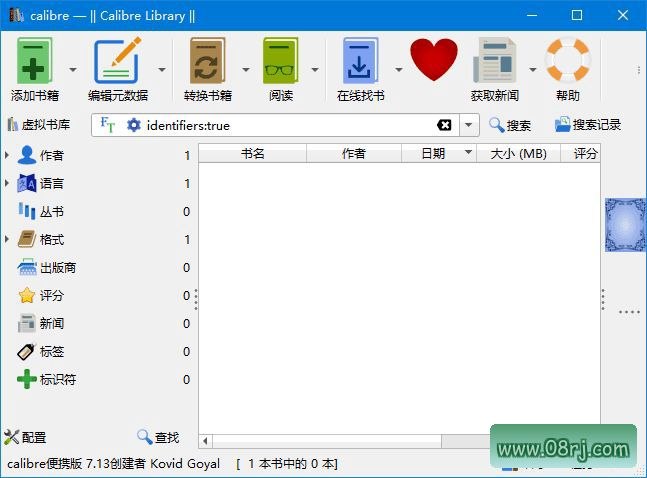Open the Fetch news newspaper icon
Viewport: 647px width, 478px height.
tap(494, 60)
